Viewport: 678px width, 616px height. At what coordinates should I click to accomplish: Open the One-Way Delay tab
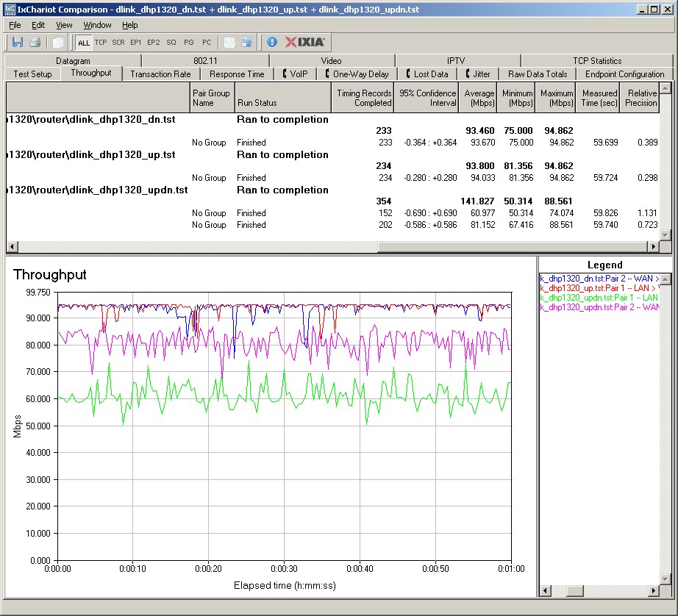click(x=357, y=74)
